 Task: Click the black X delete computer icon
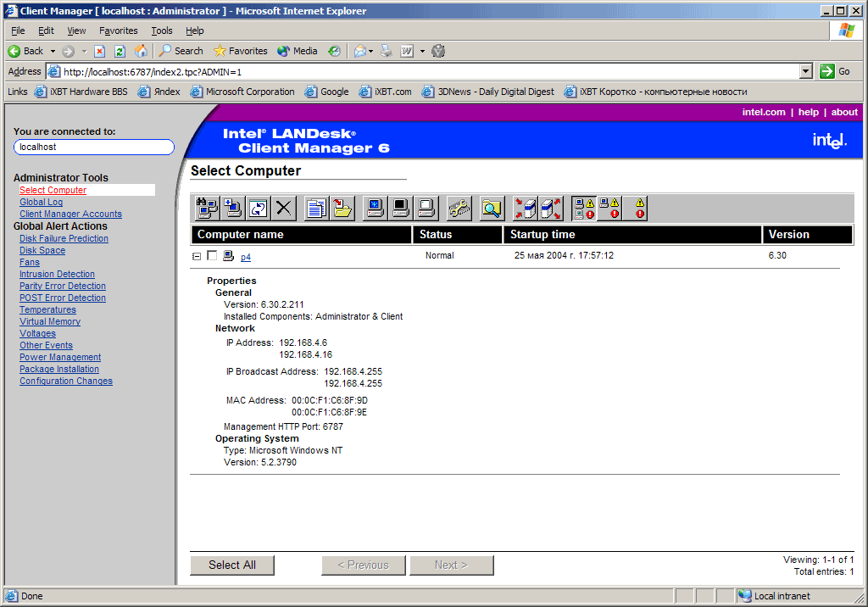click(283, 209)
